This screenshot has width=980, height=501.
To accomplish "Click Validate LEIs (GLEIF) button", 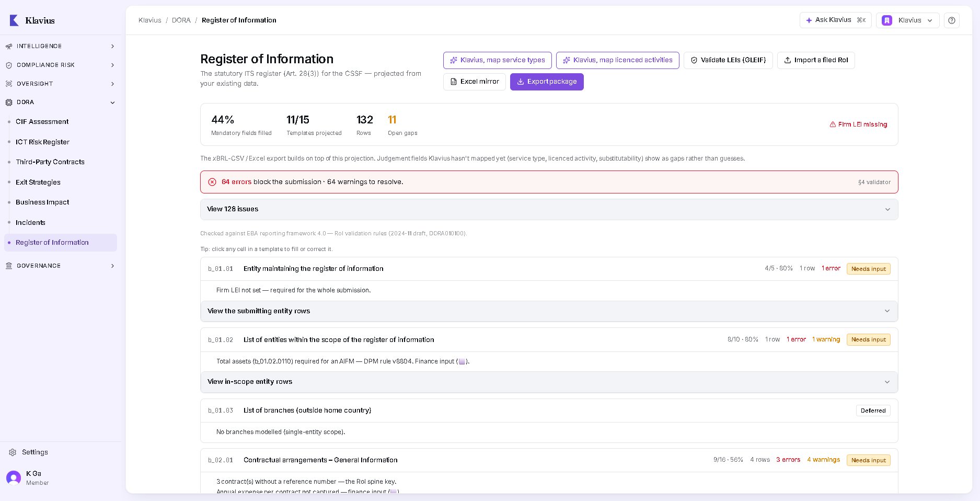I will point(728,60).
